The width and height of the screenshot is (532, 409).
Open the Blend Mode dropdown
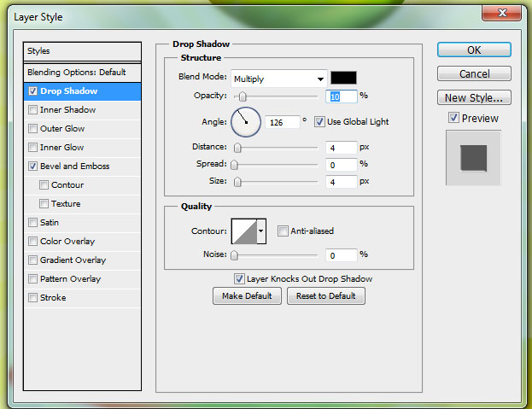277,78
